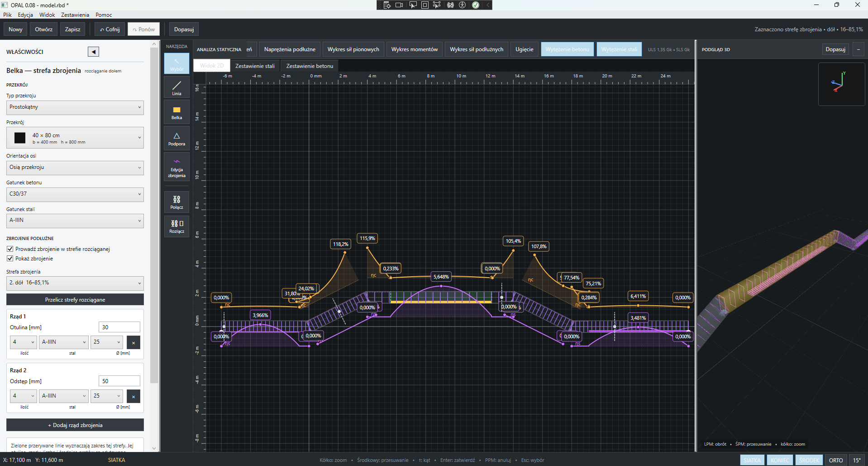Click the Przelicz strefy rozciągane button
868x466 pixels.
point(75,300)
